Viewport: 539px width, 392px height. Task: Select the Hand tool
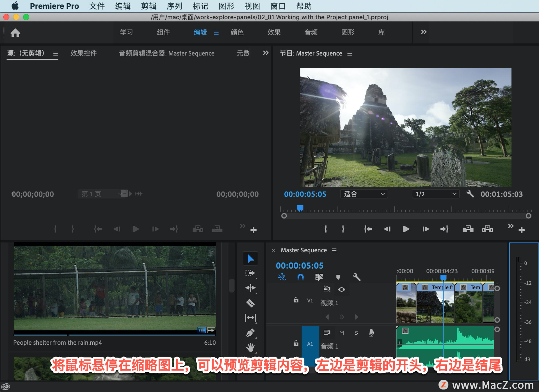(x=250, y=347)
